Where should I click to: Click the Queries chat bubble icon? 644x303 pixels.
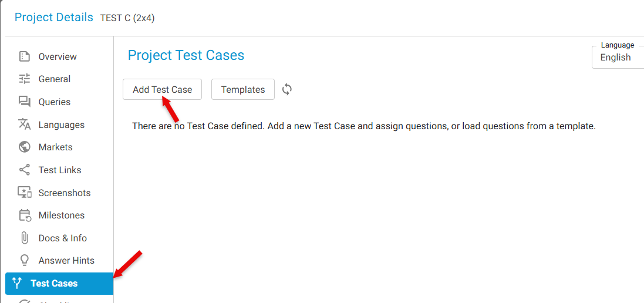25,102
